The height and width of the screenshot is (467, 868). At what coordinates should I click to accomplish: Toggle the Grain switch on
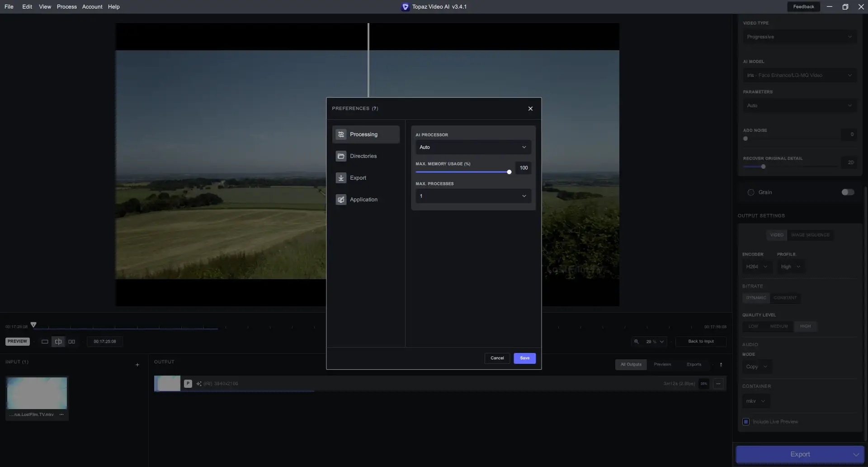(x=848, y=192)
